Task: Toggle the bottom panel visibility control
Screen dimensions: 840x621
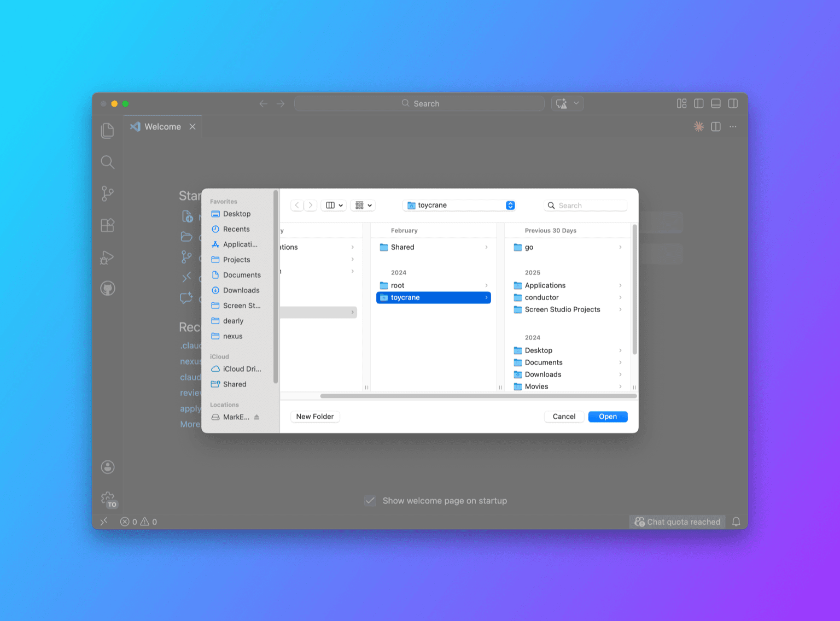Action: pyautogui.click(x=716, y=103)
